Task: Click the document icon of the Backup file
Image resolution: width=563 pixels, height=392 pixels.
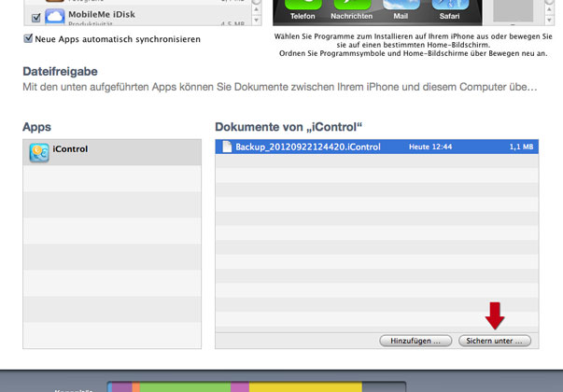Action: click(227, 147)
